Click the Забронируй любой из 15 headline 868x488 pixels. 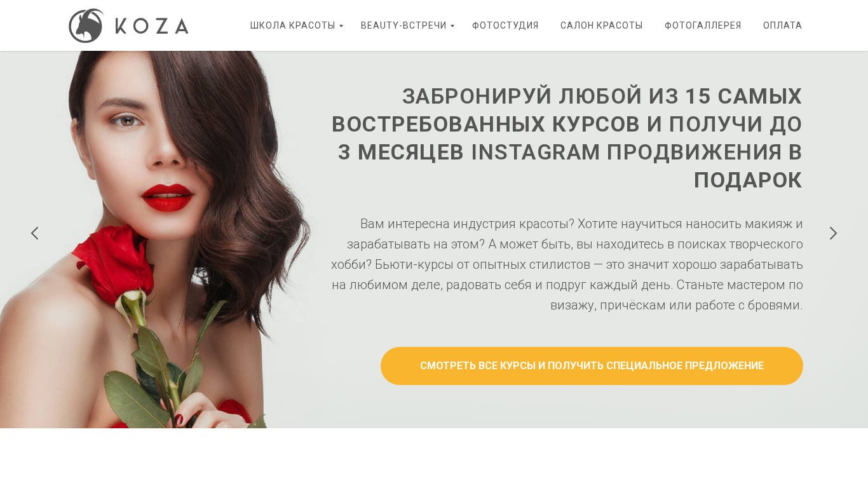pos(567,138)
